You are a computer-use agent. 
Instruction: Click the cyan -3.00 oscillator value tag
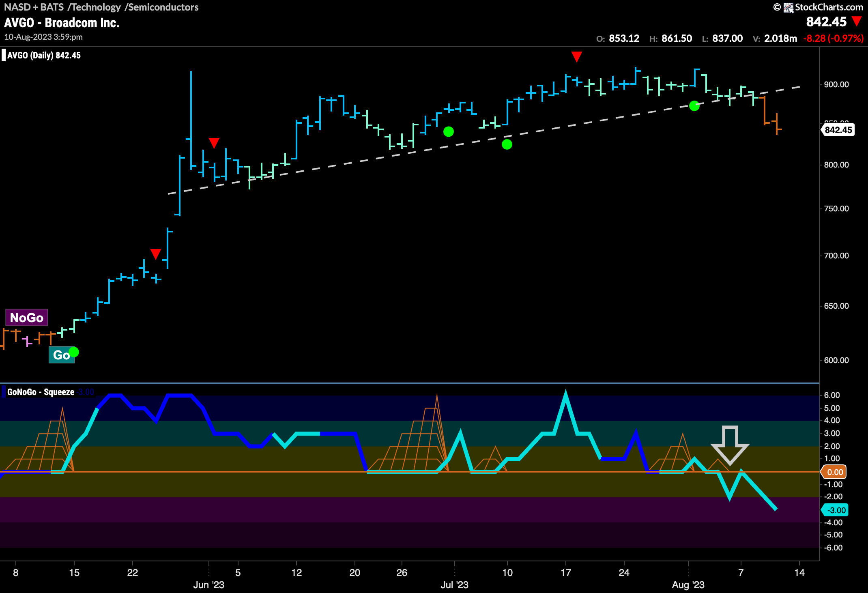[x=835, y=510]
